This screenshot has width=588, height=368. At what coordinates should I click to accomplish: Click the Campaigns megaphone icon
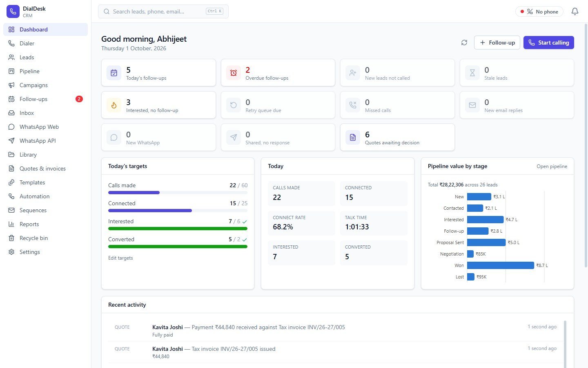[x=11, y=85]
